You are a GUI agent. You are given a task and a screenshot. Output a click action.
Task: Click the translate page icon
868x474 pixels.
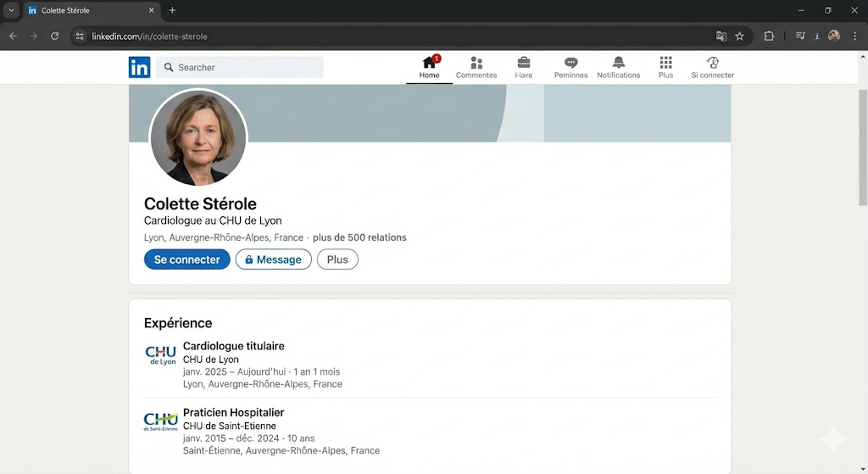point(721,36)
